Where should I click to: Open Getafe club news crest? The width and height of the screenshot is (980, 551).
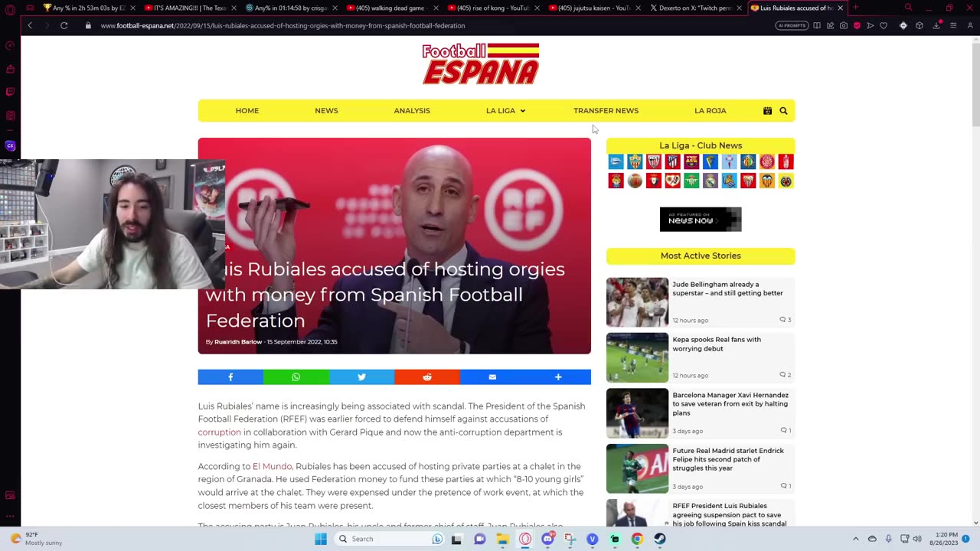tap(748, 161)
